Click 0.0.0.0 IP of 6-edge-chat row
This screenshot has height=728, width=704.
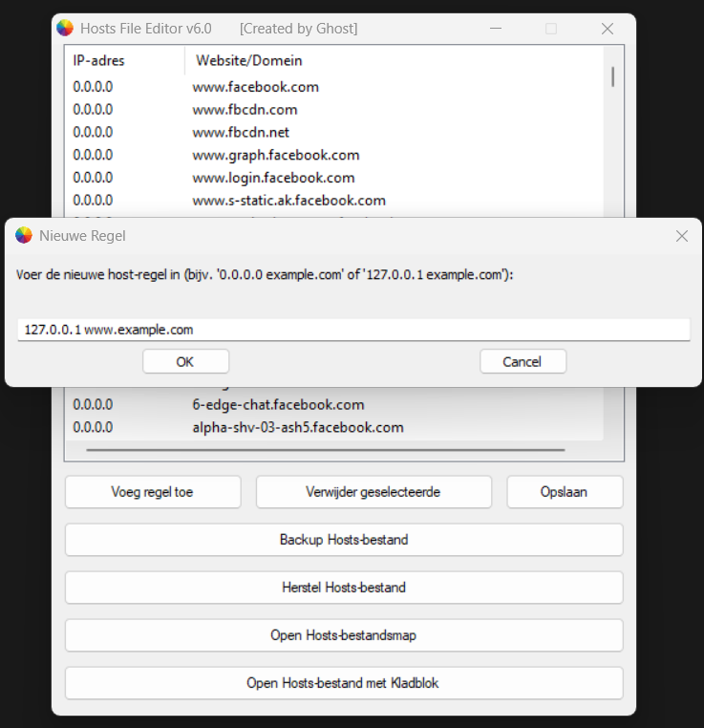coord(93,404)
